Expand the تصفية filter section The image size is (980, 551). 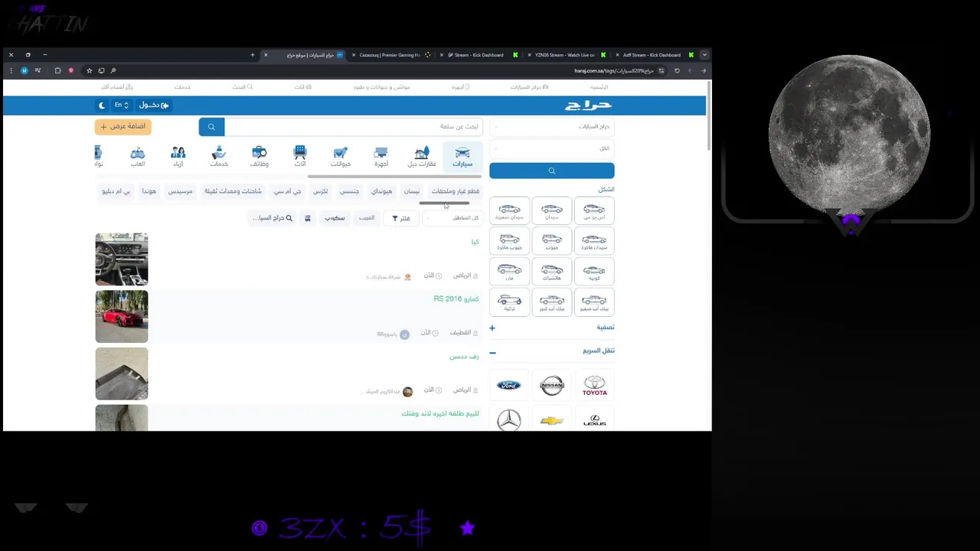pyautogui.click(x=552, y=328)
